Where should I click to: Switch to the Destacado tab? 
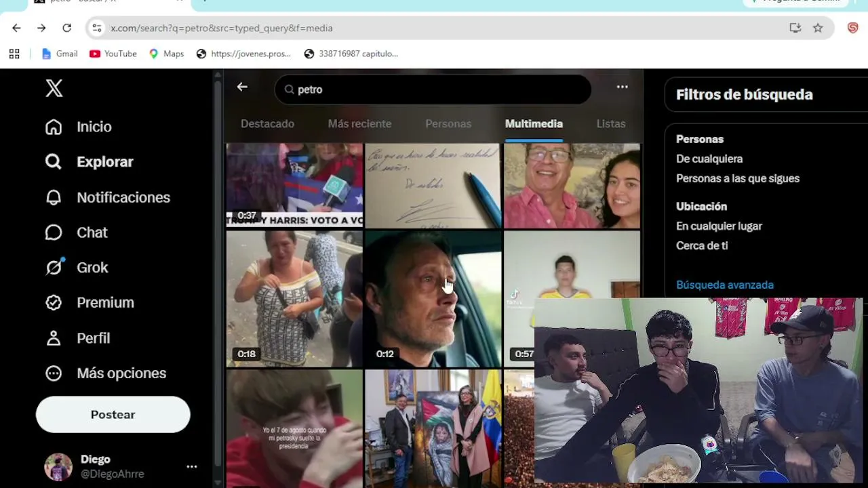[267, 124]
